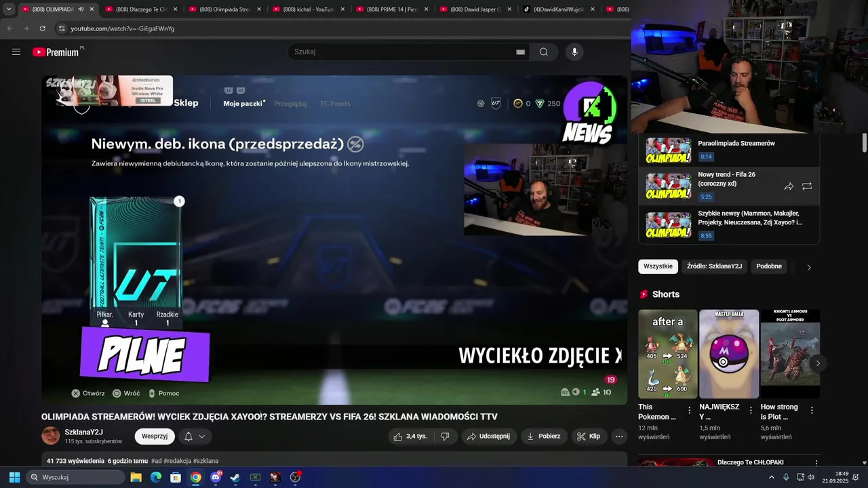Go back with browser back arrow

[10, 28]
